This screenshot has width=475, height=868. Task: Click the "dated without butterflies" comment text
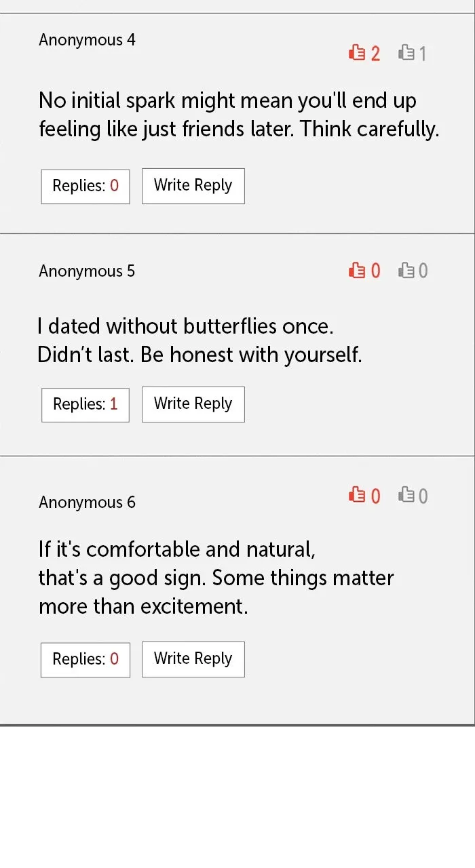click(x=199, y=340)
